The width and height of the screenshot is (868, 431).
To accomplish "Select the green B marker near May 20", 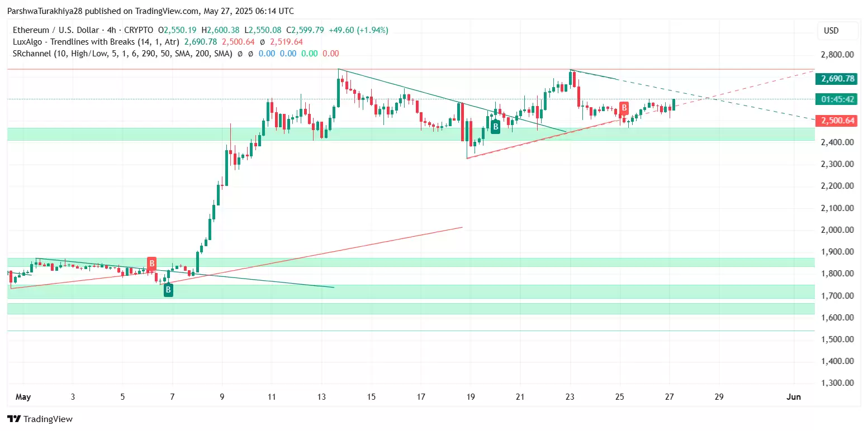I will 495,127.
